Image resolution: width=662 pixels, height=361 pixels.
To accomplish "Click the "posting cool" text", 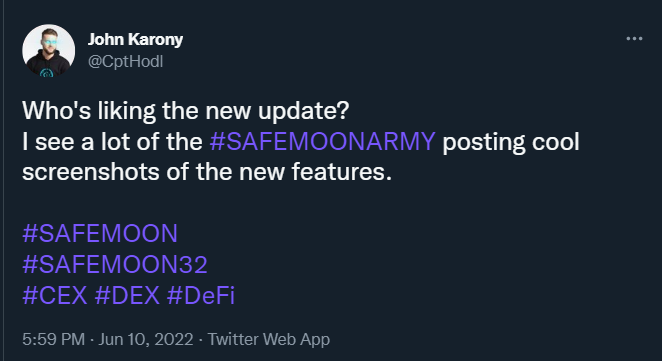I will [x=511, y=142].
